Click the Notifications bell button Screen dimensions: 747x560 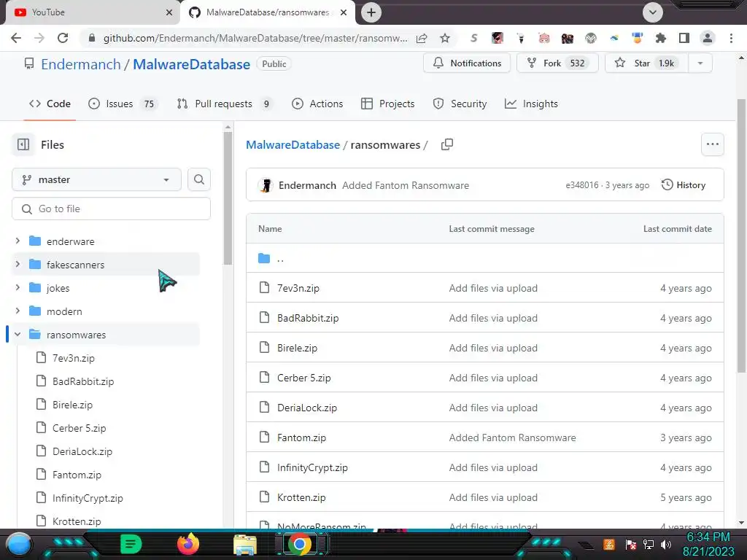[x=467, y=63]
